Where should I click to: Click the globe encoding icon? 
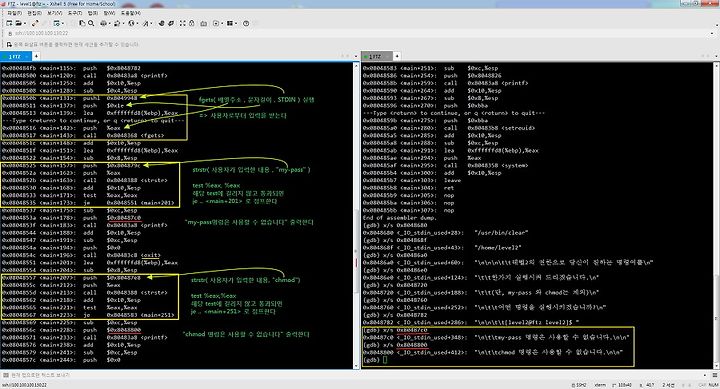coord(131,23)
